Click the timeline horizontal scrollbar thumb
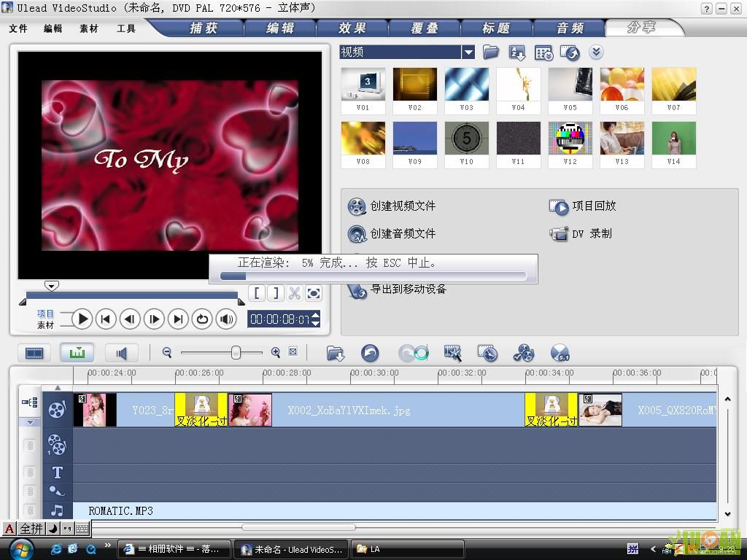The height and width of the screenshot is (560, 747). (298, 526)
